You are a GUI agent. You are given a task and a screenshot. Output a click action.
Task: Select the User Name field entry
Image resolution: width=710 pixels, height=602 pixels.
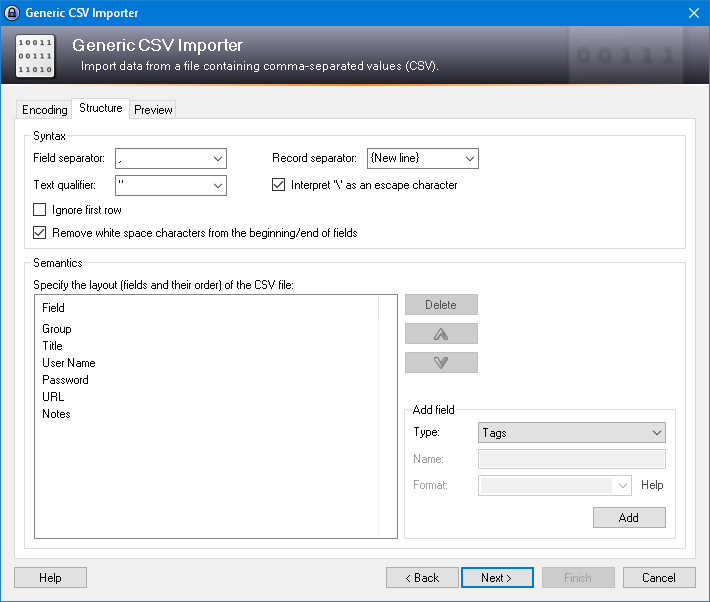pyautogui.click(x=68, y=363)
